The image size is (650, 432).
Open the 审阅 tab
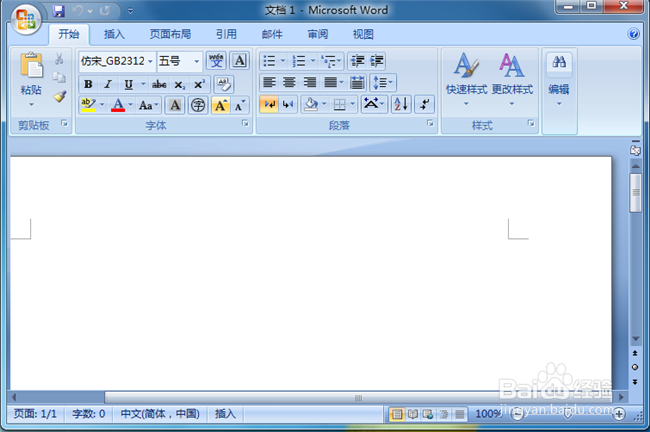(318, 34)
